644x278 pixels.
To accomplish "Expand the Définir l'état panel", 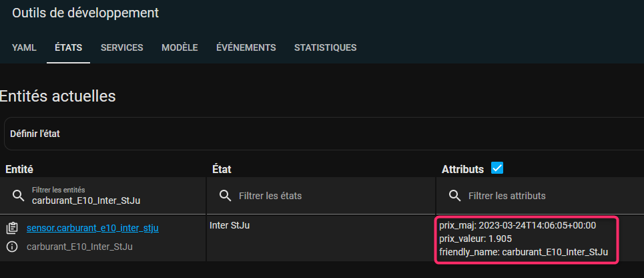I will tap(324, 134).
